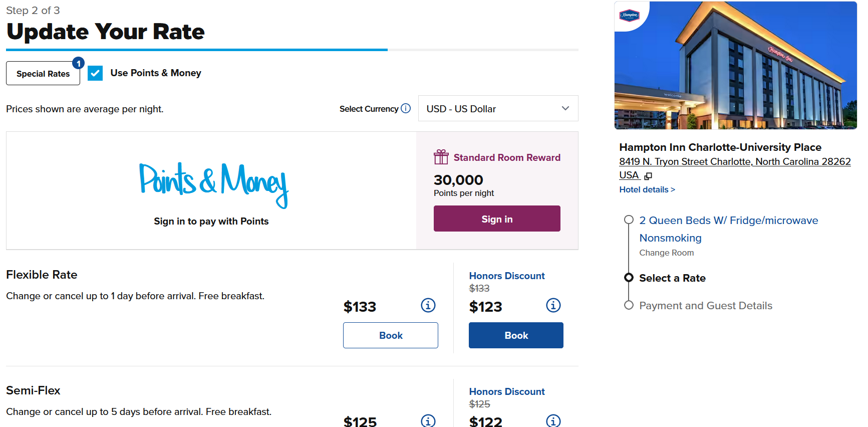Book the $123 Honors Discount flexible rate
The image size is (868, 427).
pos(516,335)
